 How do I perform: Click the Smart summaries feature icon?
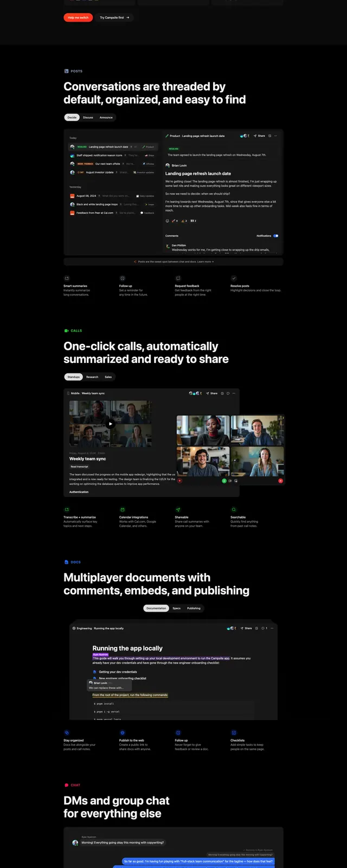(67, 278)
